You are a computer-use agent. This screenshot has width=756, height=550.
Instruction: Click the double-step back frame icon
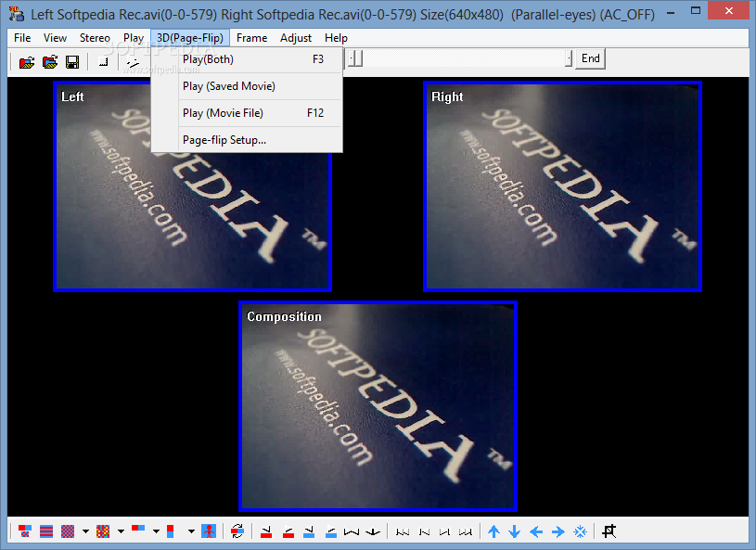coord(403,531)
